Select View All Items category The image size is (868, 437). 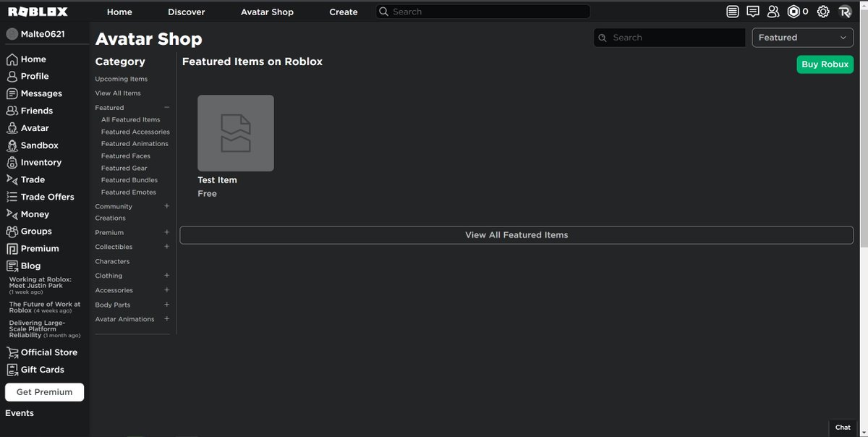(118, 93)
